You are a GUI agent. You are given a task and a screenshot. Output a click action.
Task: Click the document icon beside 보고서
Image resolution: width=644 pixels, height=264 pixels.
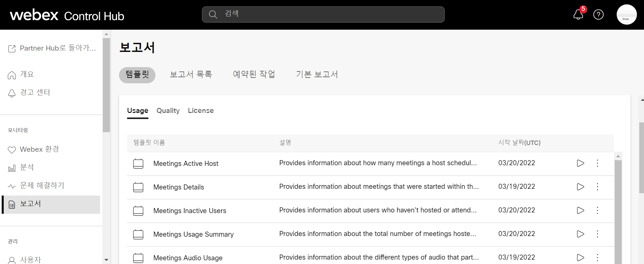pos(12,205)
